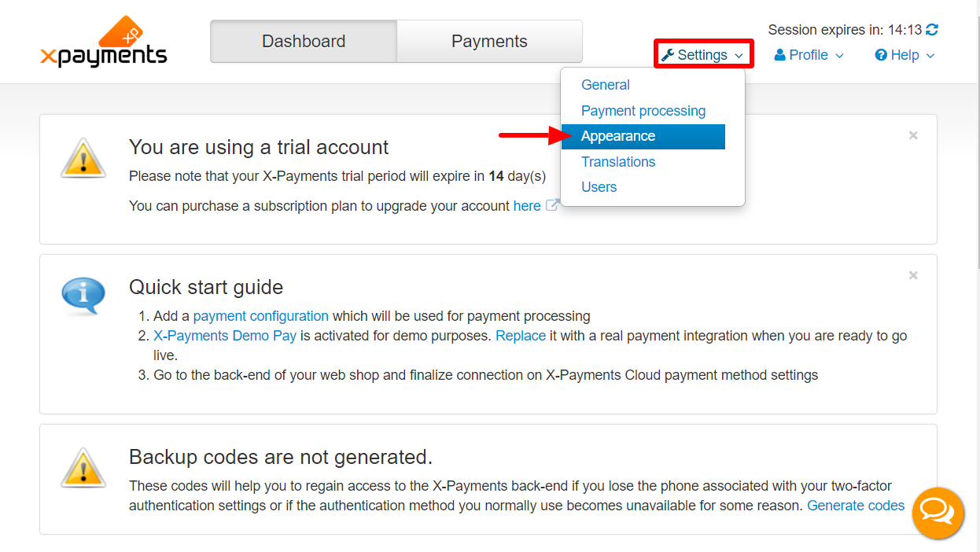This screenshot has width=980, height=552.
Task: Switch to the Dashboard tab
Action: (304, 42)
